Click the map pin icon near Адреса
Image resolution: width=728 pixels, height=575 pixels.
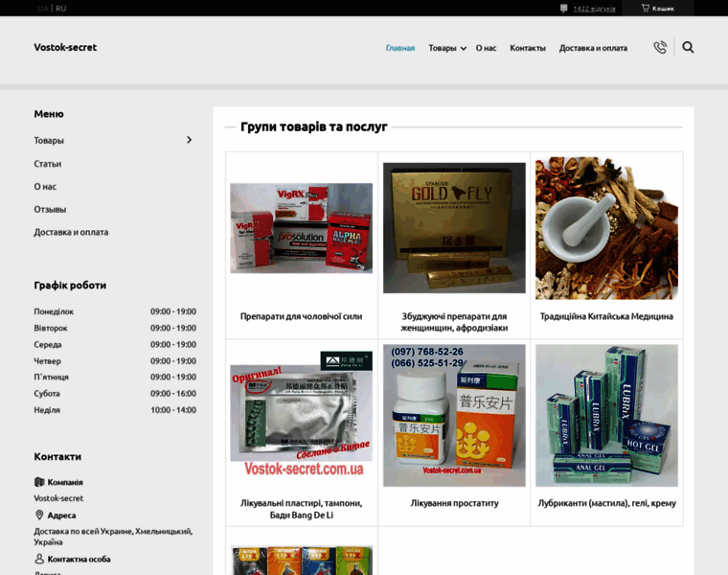click(x=39, y=515)
